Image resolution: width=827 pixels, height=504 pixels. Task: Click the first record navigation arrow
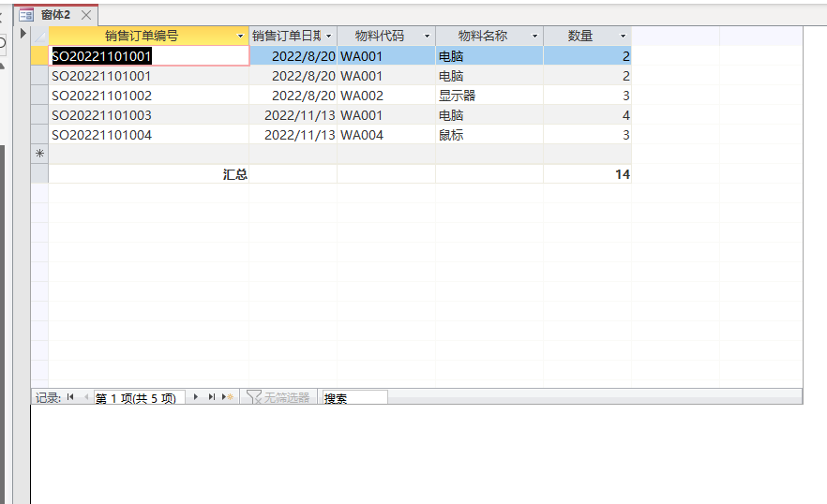(x=70, y=397)
